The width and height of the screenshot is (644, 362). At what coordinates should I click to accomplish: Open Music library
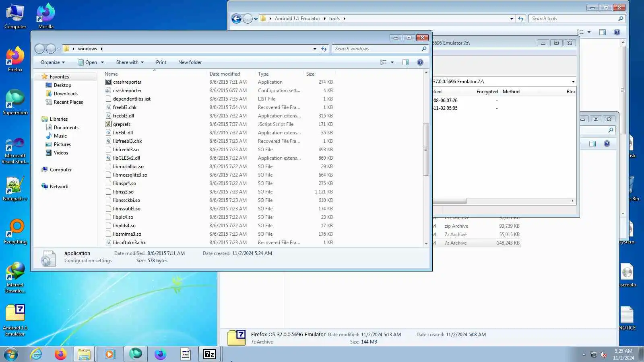coord(60,136)
